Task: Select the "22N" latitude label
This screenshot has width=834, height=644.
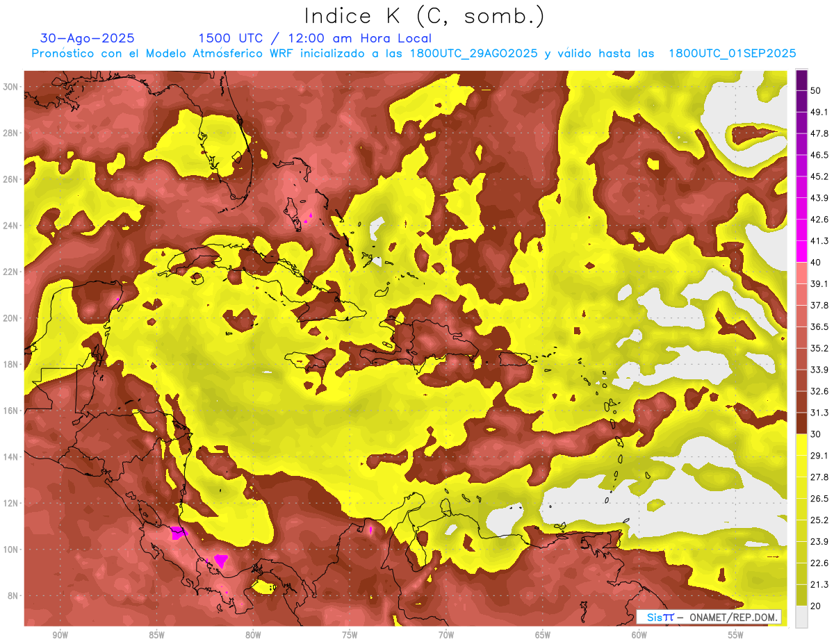Action: pyautogui.click(x=12, y=272)
